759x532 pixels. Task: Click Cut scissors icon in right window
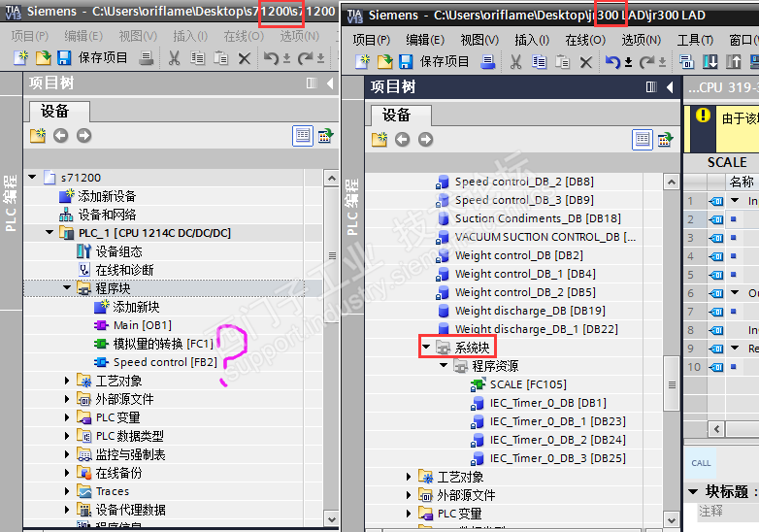(516, 62)
